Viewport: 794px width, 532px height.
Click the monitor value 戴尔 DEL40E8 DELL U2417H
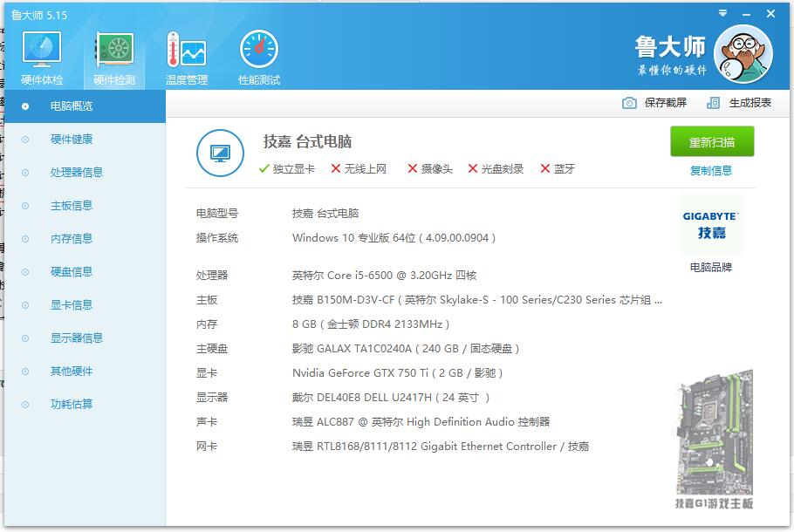point(391,398)
